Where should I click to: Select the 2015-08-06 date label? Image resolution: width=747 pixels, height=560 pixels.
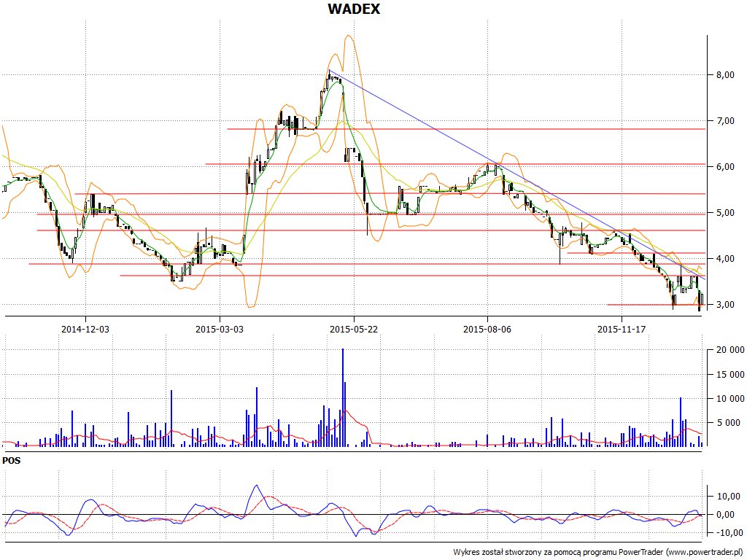tap(487, 329)
